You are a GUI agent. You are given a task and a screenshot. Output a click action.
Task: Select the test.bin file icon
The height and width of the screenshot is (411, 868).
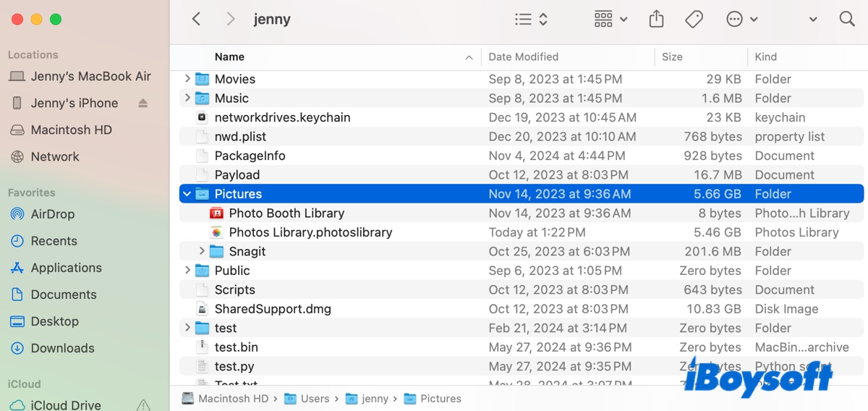coord(202,347)
